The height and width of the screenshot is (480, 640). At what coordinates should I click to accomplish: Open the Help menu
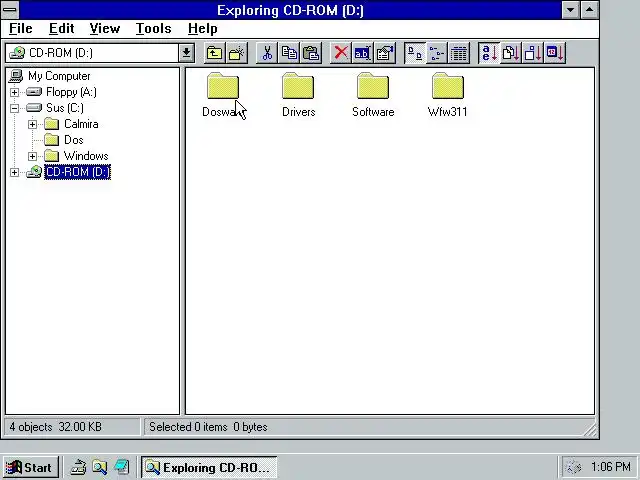202,29
